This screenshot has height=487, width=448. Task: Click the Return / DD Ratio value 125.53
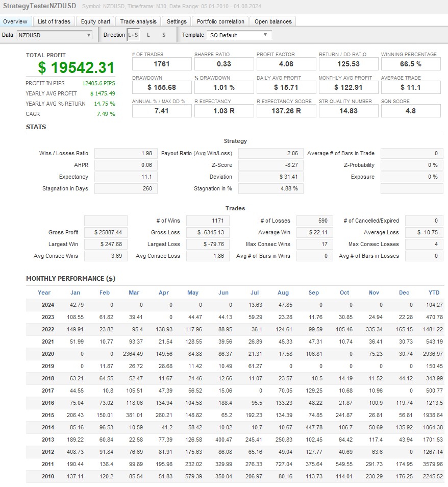(x=349, y=64)
